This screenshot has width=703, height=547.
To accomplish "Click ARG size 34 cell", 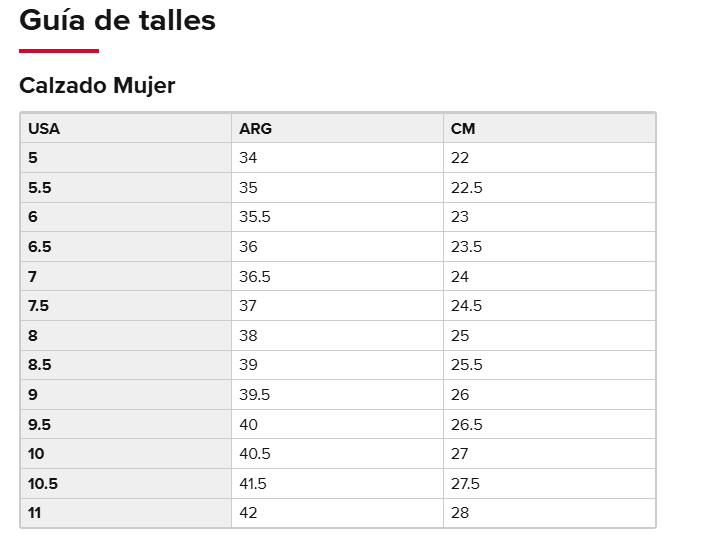I will tap(338, 158).
